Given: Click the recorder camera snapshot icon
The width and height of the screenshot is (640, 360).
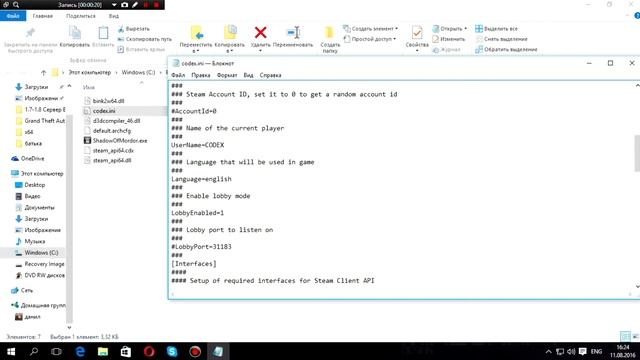Looking at the screenshot, I should coord(124,5).
